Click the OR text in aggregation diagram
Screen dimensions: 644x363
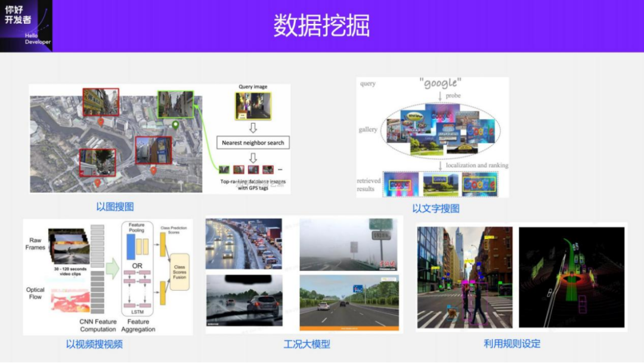click(x=137, y=266)
